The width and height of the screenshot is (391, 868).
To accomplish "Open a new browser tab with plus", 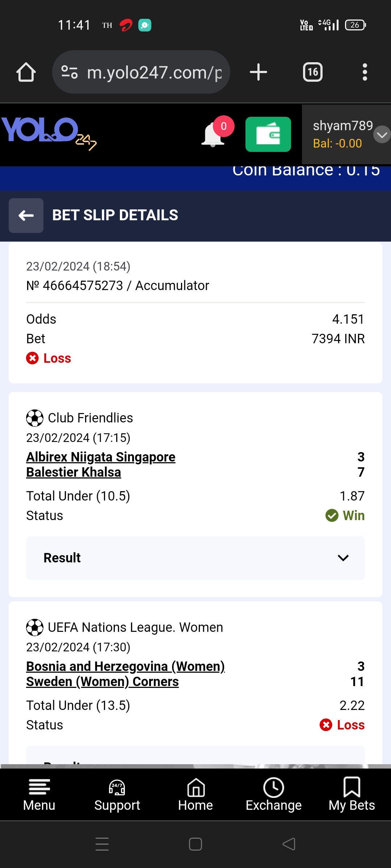I will pos(258,72).
